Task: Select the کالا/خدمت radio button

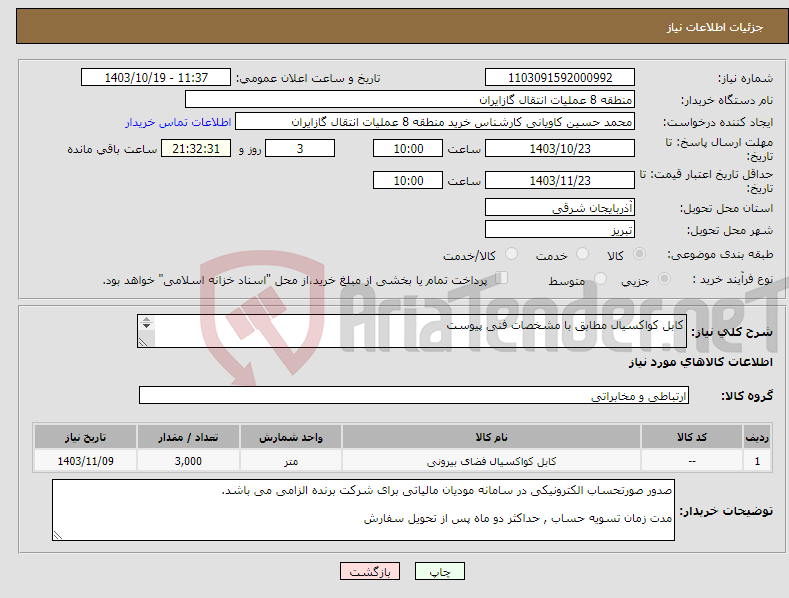Action: tap(511, 254)
